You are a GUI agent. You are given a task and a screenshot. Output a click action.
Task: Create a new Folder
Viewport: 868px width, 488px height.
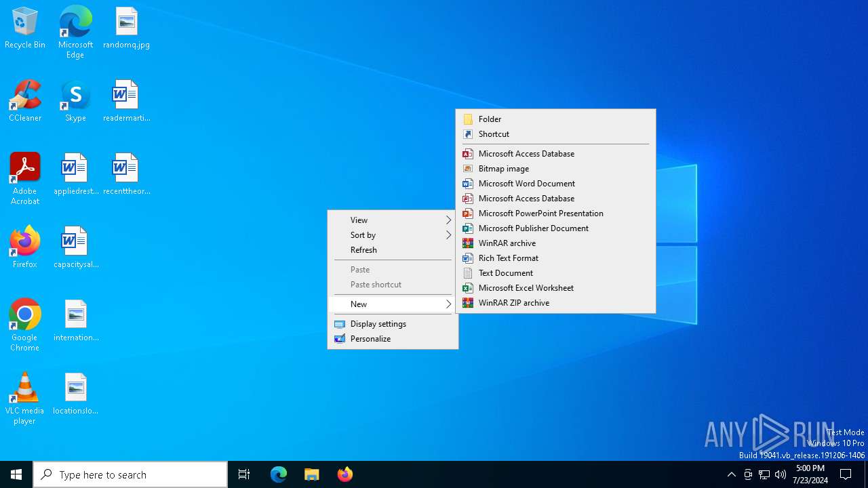[x=555, y=119]
